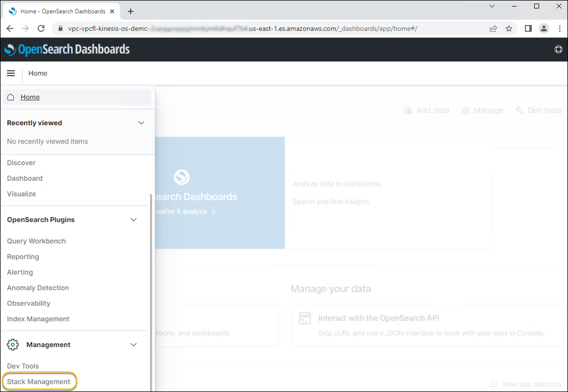Click Interact with the OpenSearch API card title
Image resolution: width=568 pixels, height=392 pixels.
[378, 318]
